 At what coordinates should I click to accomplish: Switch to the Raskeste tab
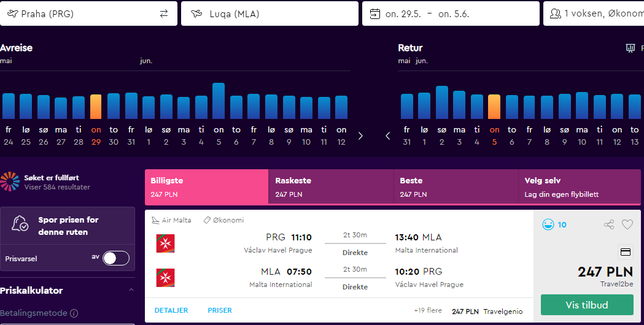[331, 186]
